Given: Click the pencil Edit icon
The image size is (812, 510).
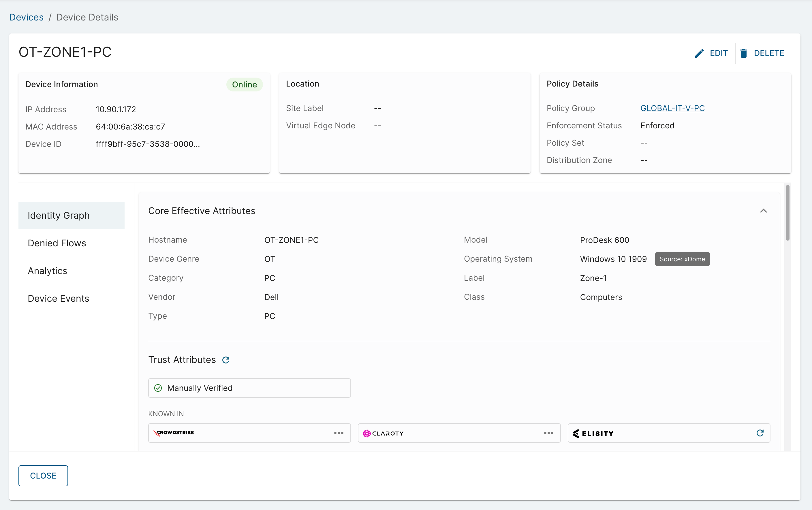Looking at the screenshot, I should (700, 53).
